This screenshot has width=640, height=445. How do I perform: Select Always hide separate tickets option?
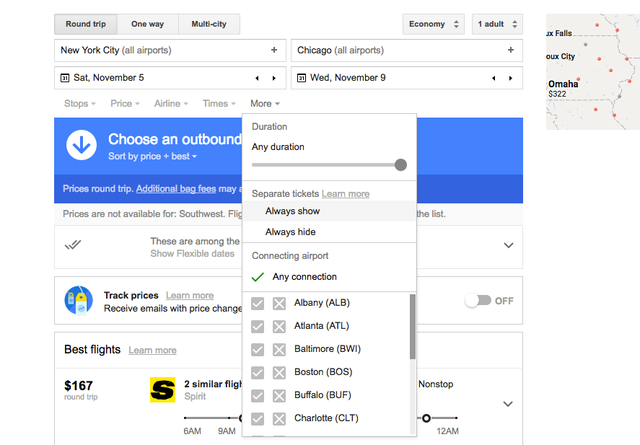click(290, 232)
